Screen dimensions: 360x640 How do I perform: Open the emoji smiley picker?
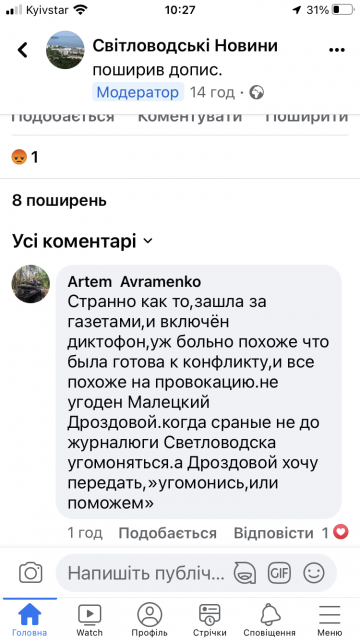[314, 573]
